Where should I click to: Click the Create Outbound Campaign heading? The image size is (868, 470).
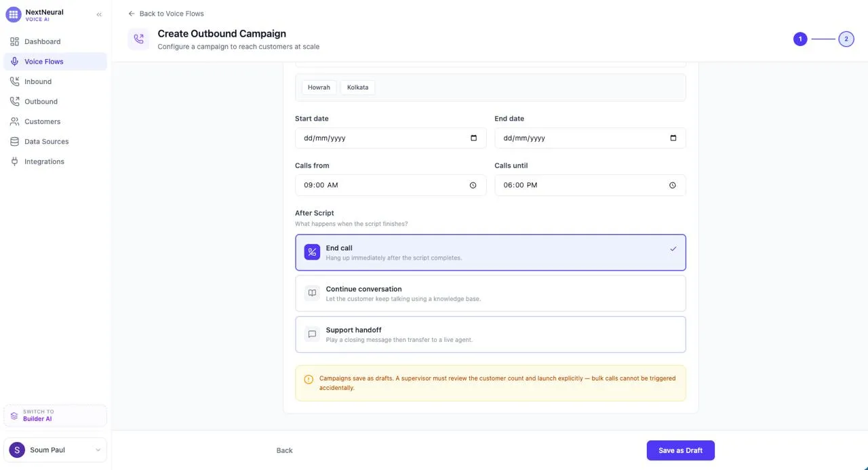coord(222,33)
